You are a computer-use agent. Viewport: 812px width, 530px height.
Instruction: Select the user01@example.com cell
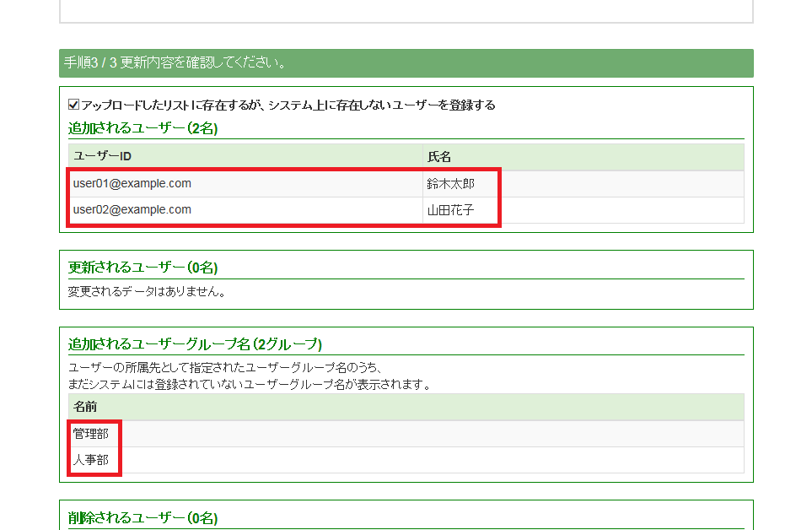(245, 184)
